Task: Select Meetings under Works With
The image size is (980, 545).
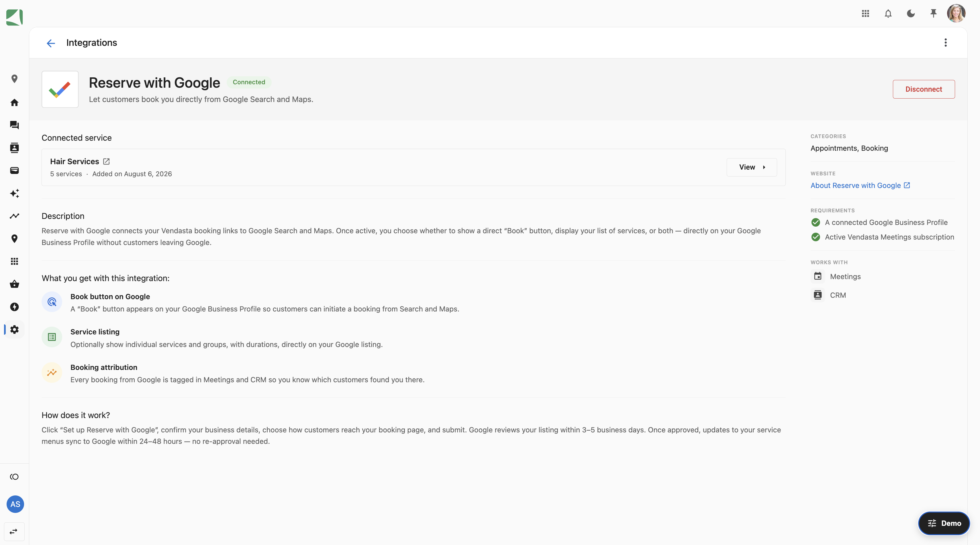Action: click(845, 277)
